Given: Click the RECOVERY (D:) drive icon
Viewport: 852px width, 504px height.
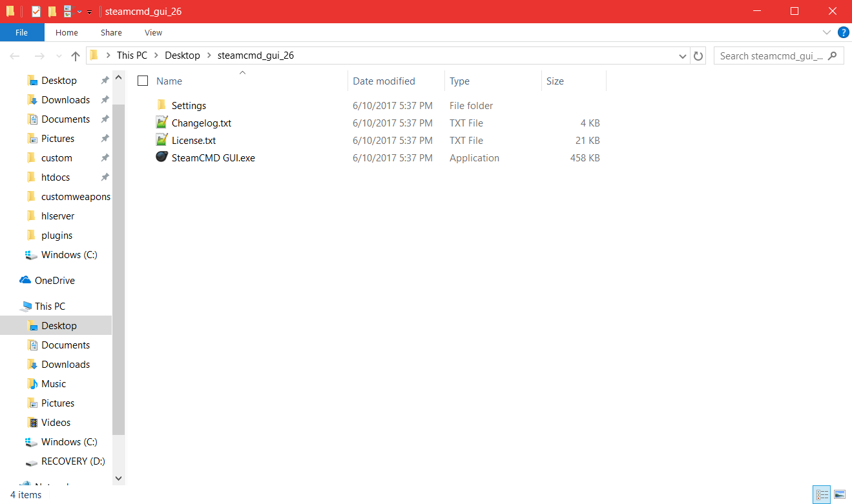Looking at the screenshot, I should 32,461.
